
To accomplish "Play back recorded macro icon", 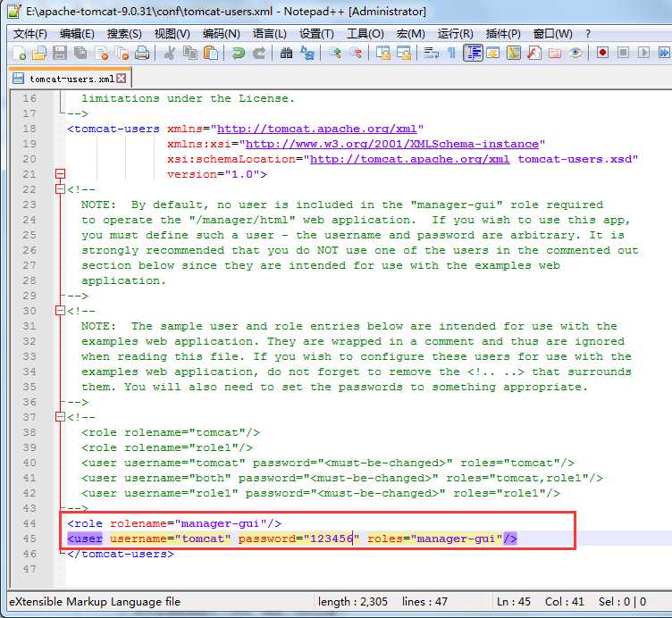I will pos(643,53).
